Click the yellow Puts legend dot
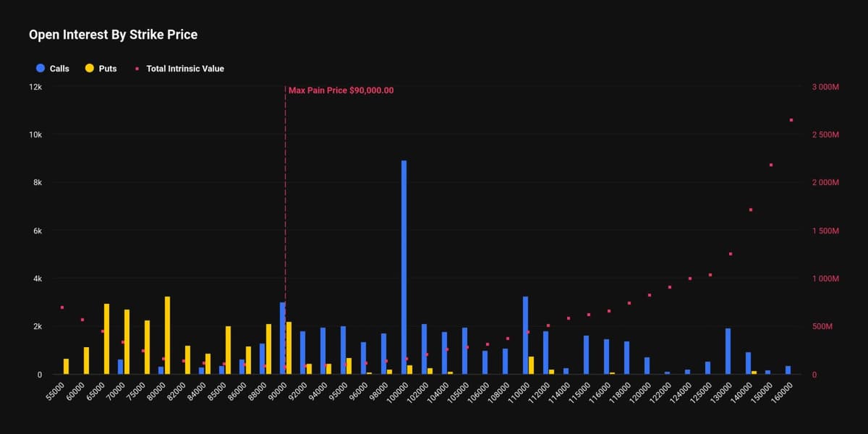Screen dimensions: 868x434 (x=88, y=68)
